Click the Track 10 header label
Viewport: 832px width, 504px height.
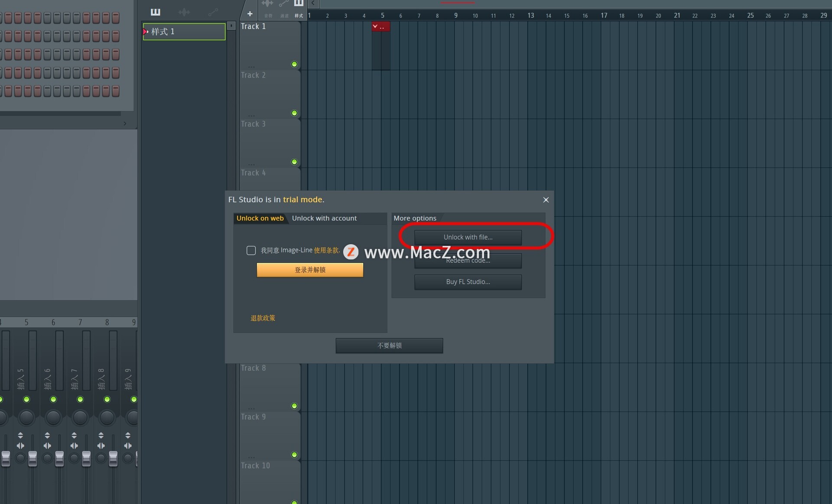[x=255, y=466]
